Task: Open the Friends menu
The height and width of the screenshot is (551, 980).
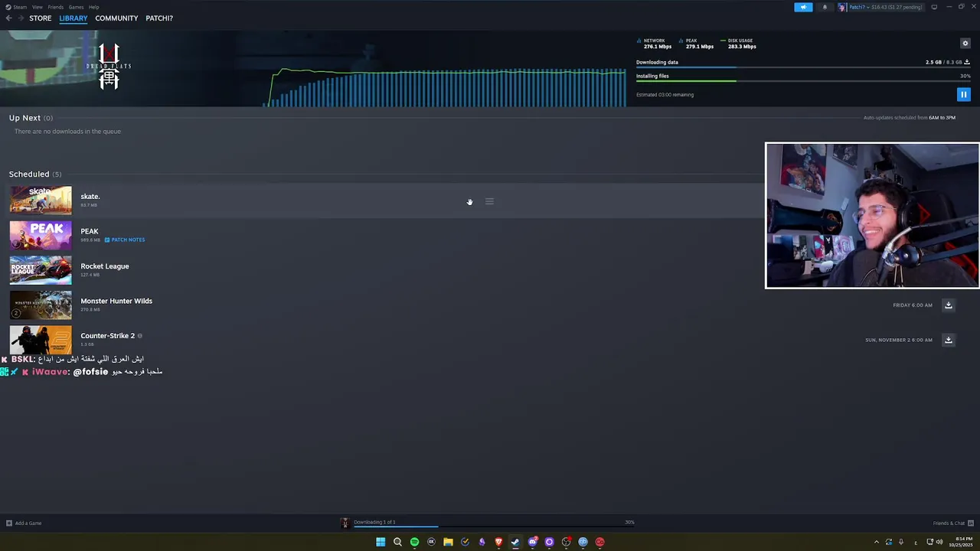Action: tap(56, 7)
